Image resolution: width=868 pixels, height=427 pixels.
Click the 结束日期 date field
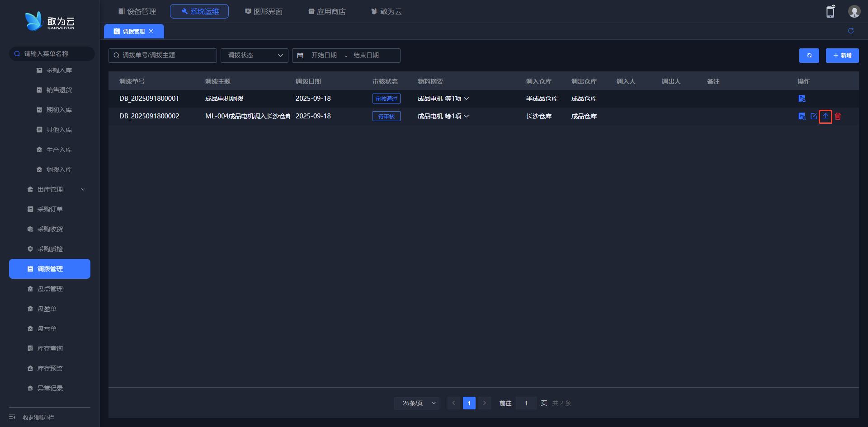click(x=366, y=55)
